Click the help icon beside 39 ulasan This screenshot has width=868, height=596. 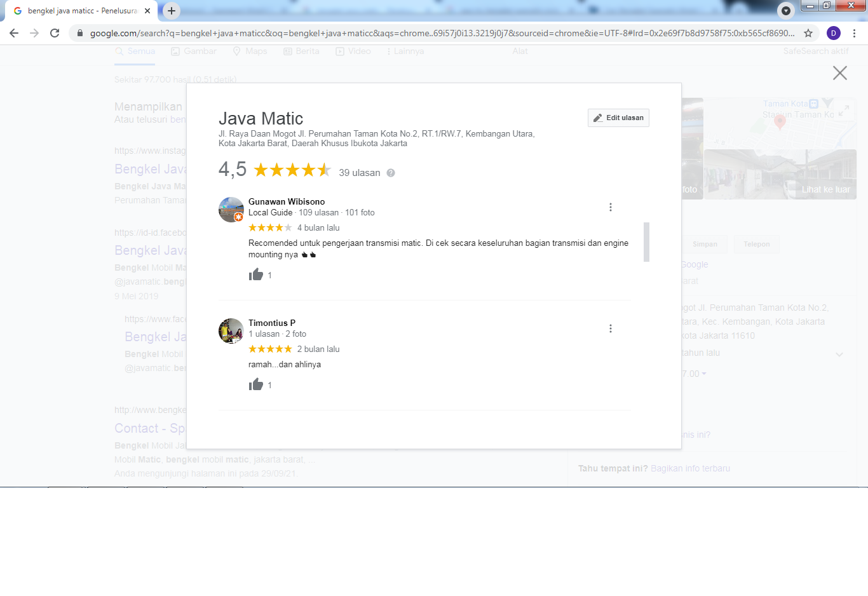point(391,173)
